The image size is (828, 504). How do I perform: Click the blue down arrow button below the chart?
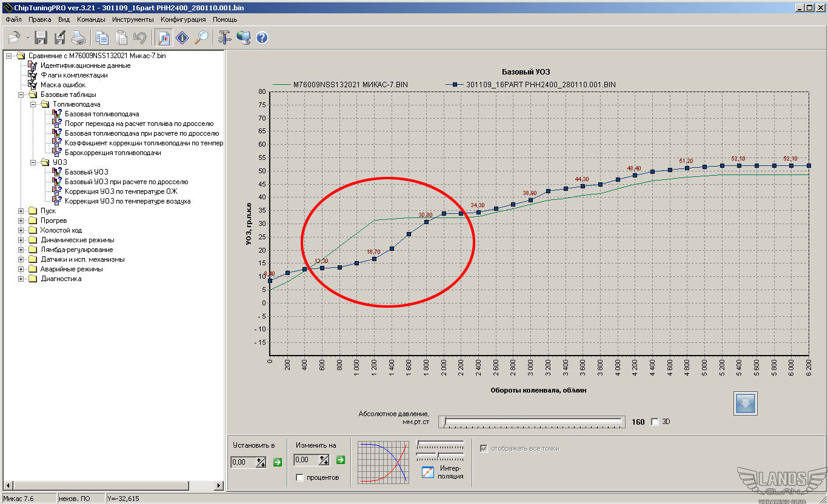coord(746,403)
